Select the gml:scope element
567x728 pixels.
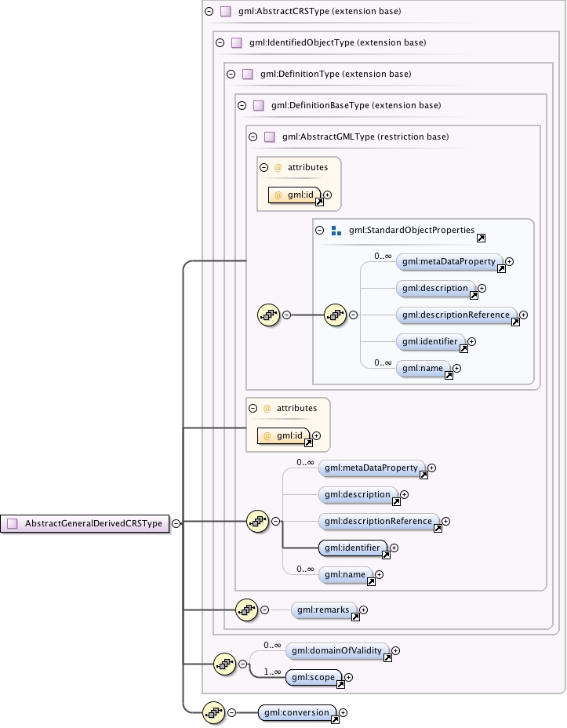click(314, 677)
